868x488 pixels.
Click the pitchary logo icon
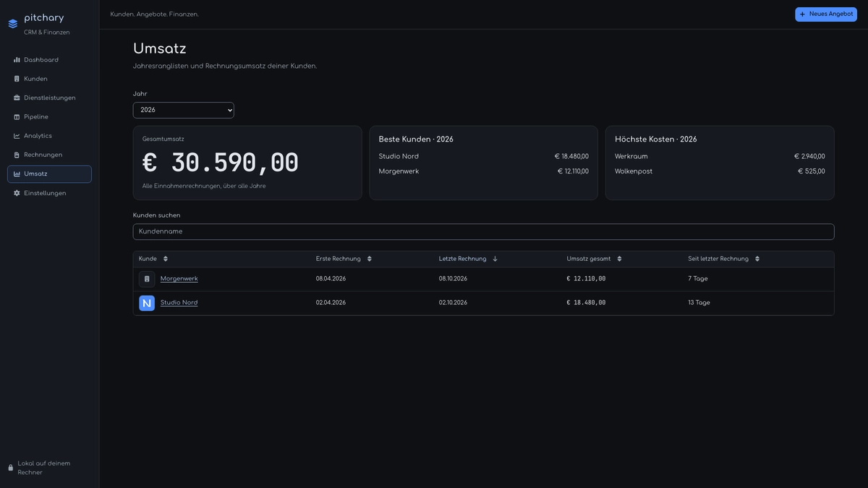click(x=13, y=24)
